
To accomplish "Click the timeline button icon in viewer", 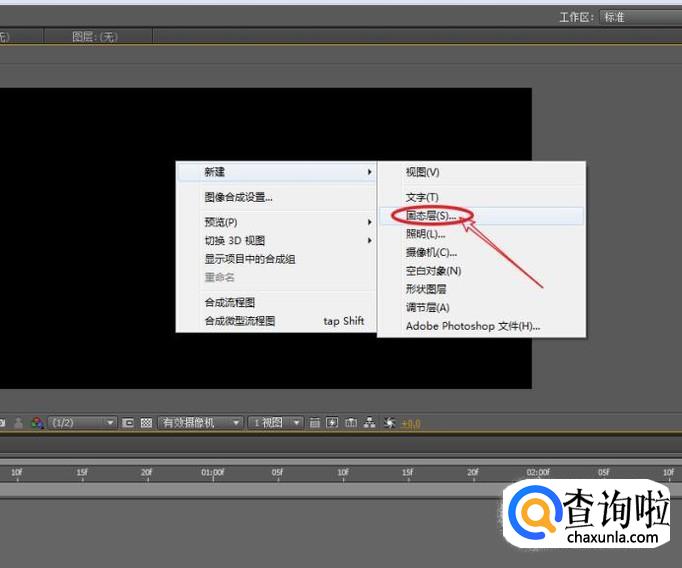I will point(352,423).
